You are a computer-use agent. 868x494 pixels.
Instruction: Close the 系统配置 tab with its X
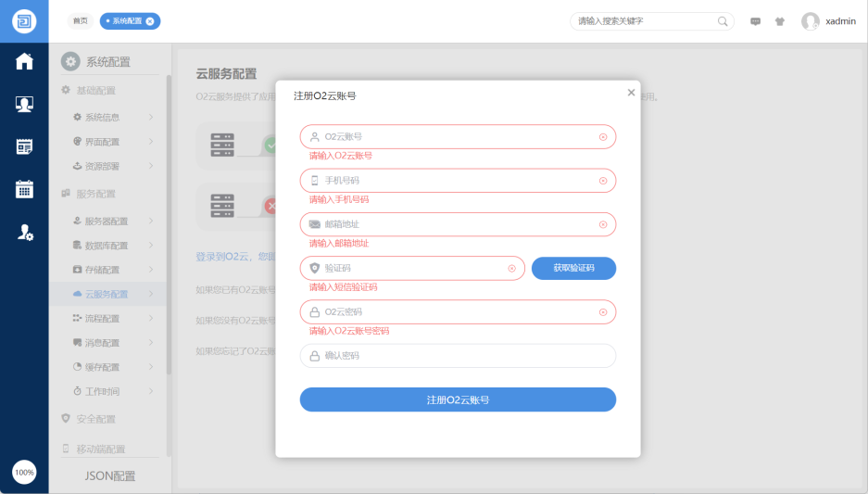pos(149,21)
